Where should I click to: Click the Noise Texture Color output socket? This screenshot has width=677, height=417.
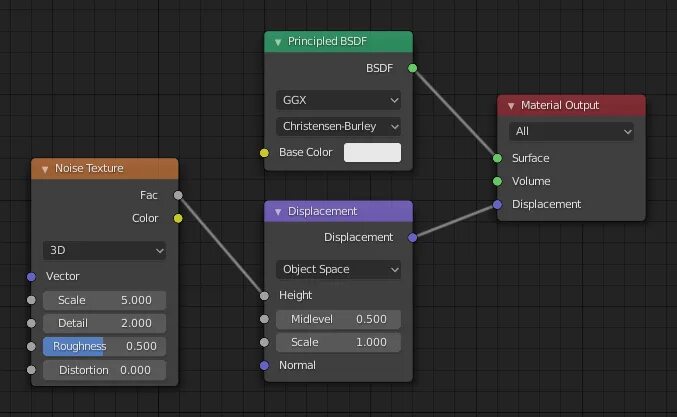178,218
